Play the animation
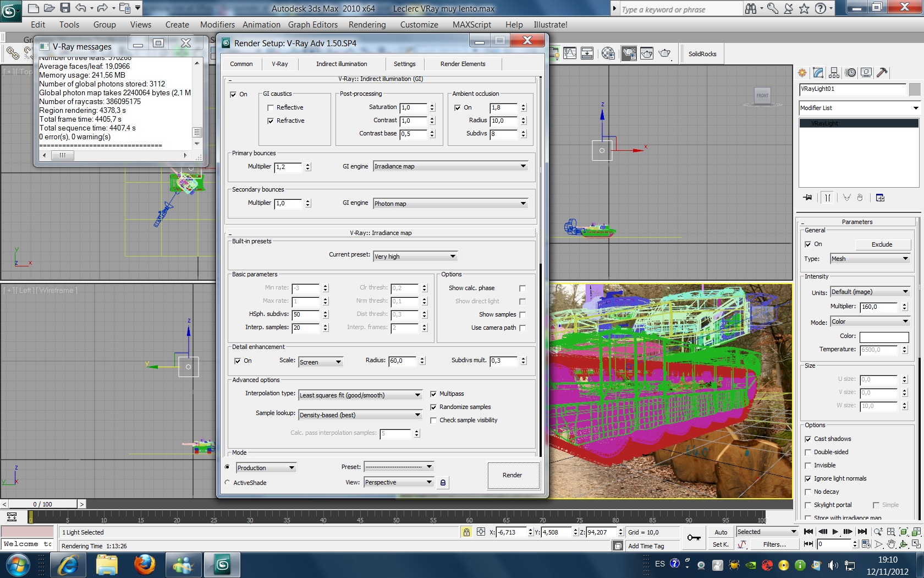924x578 pixels. (x=835, y=532)
